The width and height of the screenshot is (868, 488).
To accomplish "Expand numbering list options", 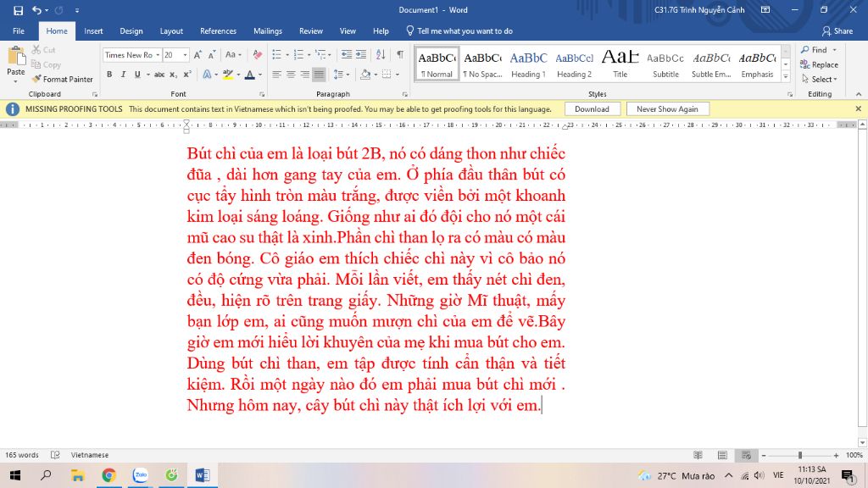I will [x=309, y=55].
